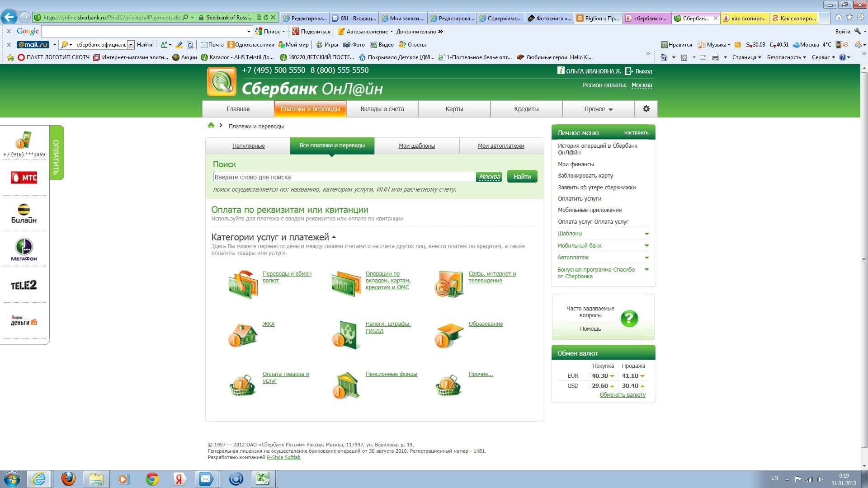Open the Прочие basket icon
868x488 pixels.
[x=449, y=385]
